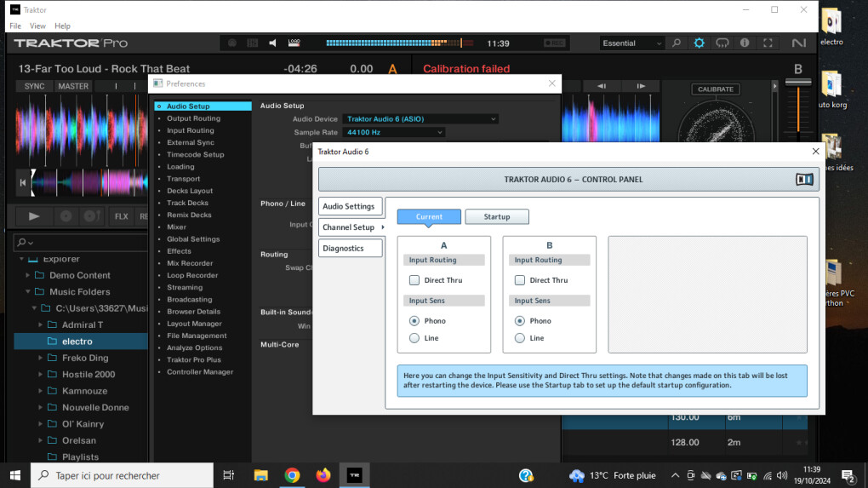The width and height of the screenshot is (868, 488).
Task: Open the Traktor header search magnifier
Action: pos(677,43)
